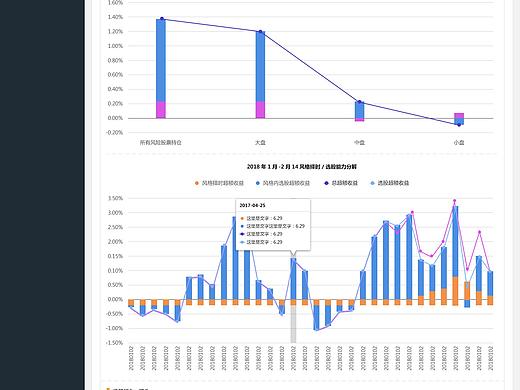Click the 中盘 category label
This screenshot has width=520, height=390.
coord(359,143)
